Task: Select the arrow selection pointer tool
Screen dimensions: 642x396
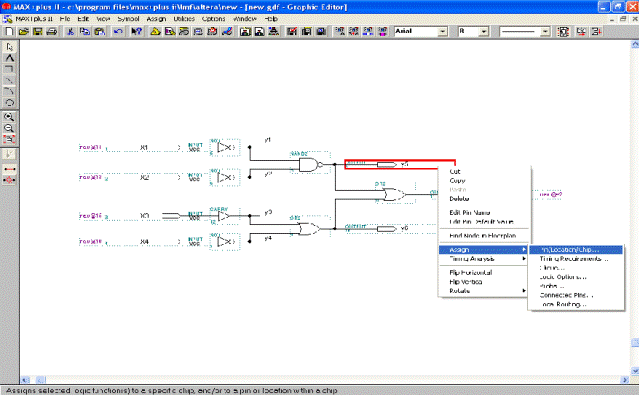Action: 9,47
